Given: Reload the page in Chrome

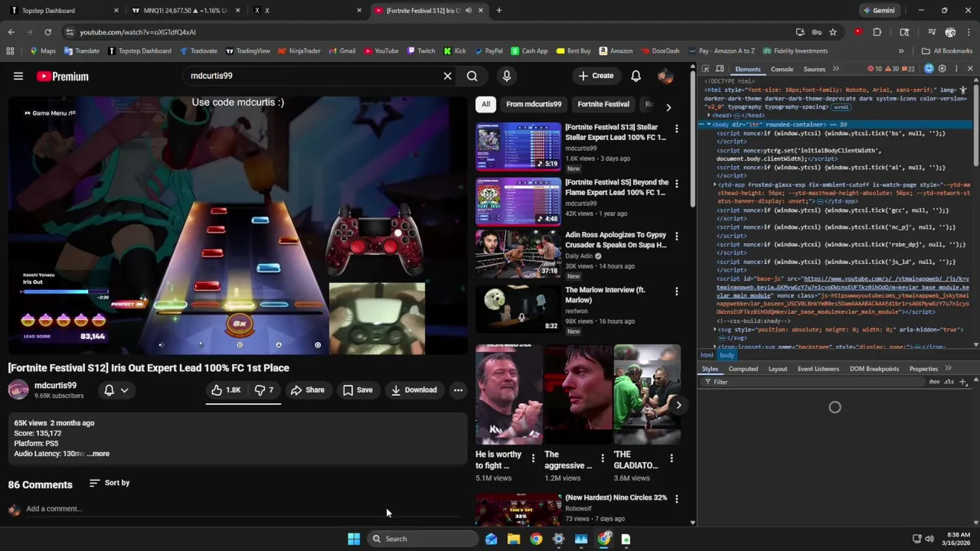Looking at the screenshot, I should coord(47,32).
